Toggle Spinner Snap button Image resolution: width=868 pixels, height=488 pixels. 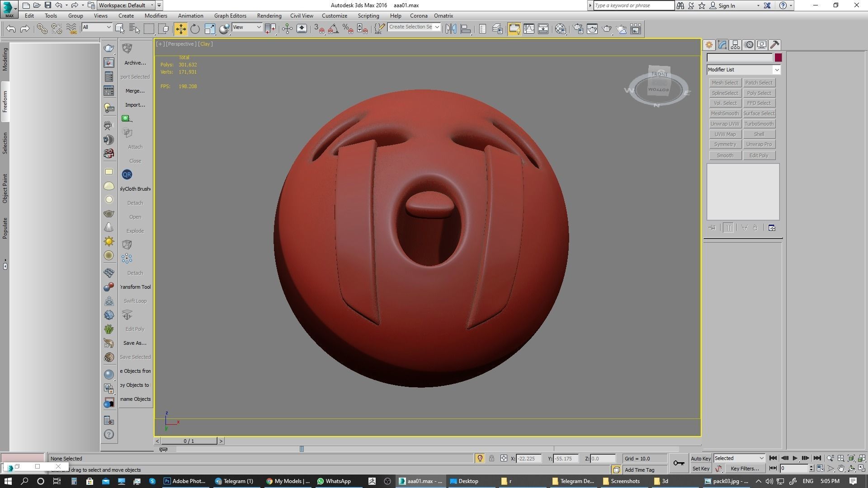click(362, 29)
